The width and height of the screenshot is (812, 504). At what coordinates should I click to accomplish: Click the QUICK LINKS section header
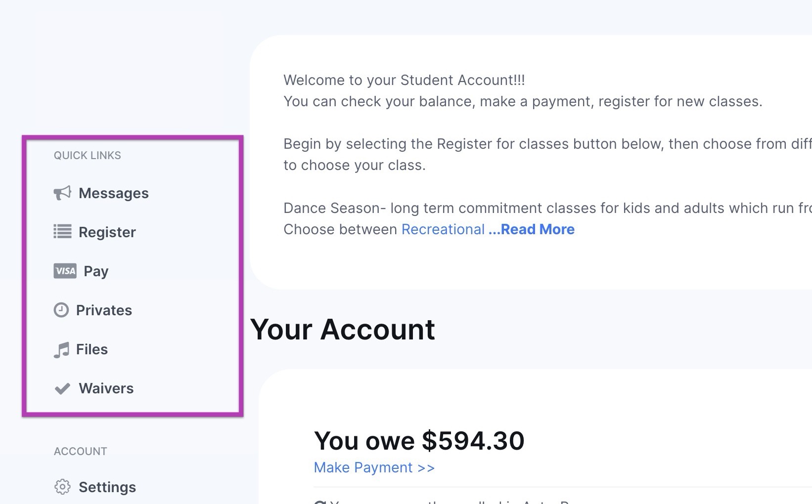tap(87, 156)
